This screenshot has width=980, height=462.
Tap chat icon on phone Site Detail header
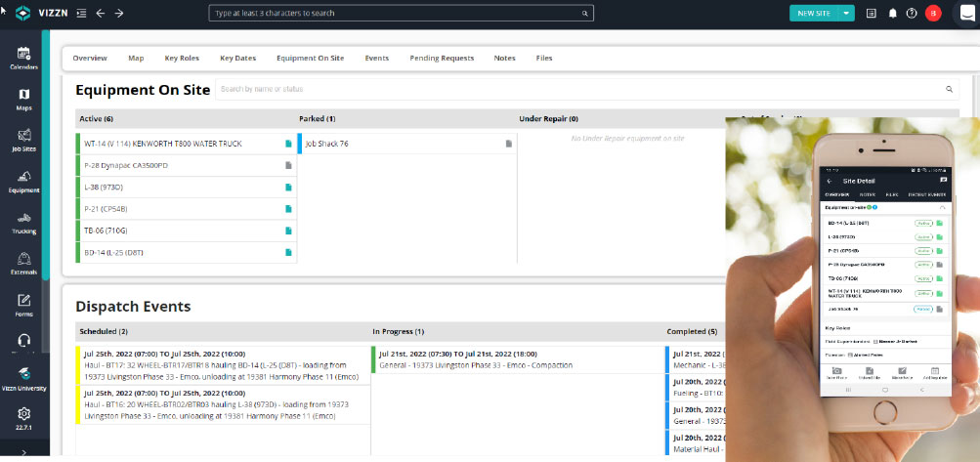click(x=943, y=180)
